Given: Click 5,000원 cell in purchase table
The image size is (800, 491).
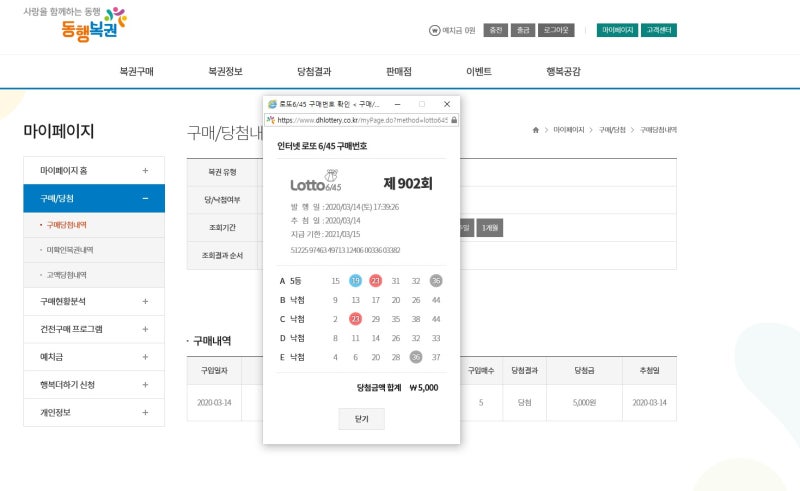Looking at the screenshot, I should point(584,403).
